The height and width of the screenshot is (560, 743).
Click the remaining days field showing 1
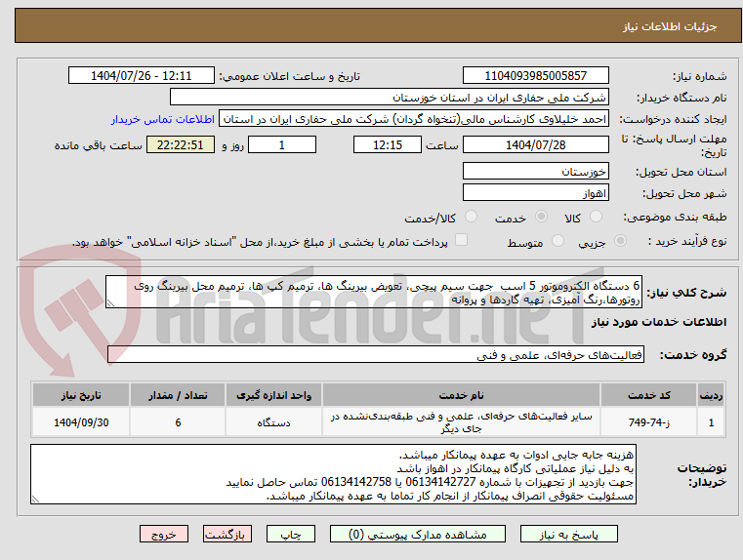pyautogui.click(x=282, y=144)
